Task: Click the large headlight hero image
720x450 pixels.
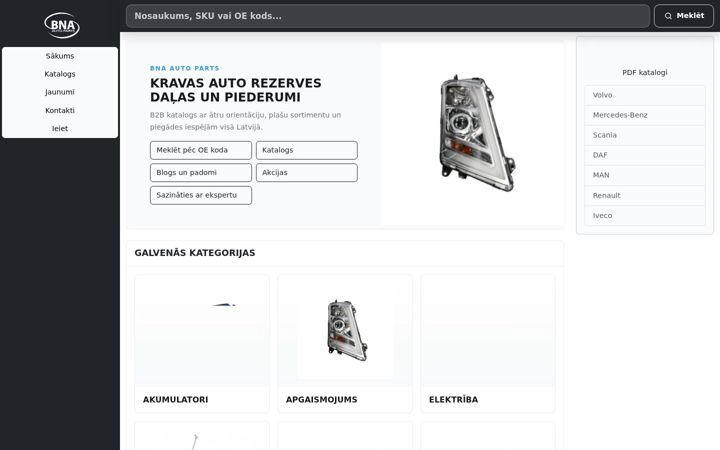Action: 476,133
